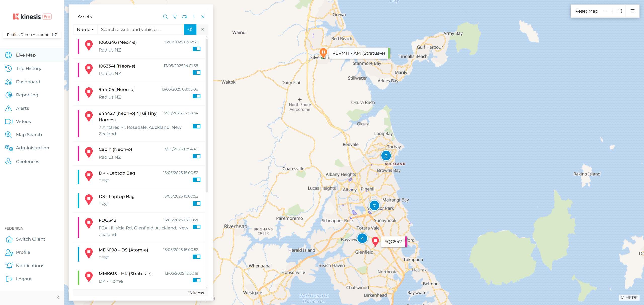The width and height of the screenshot is (644, 305).
Task: Open the three-dot Assets options menu
Action: 194,17
